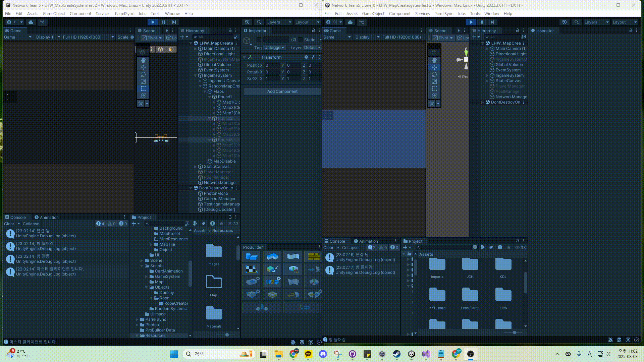Adjust the left Project icon size slider
This screenshot has height=362, width=644.
227,335
